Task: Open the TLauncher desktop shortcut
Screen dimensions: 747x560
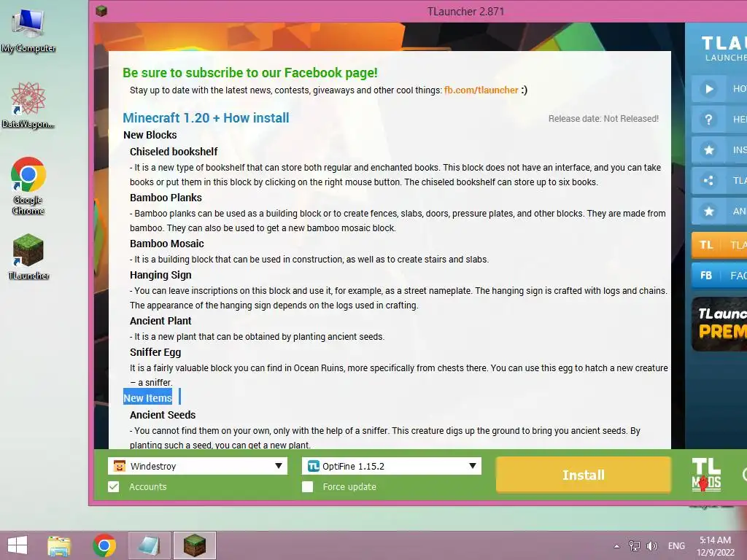Action: point(28,256)
